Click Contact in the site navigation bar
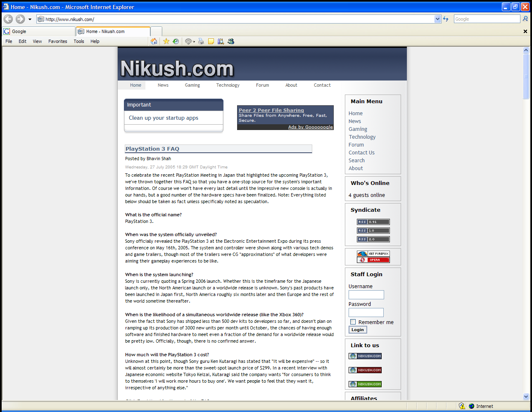Screen dimensions: 532x412 322,85
